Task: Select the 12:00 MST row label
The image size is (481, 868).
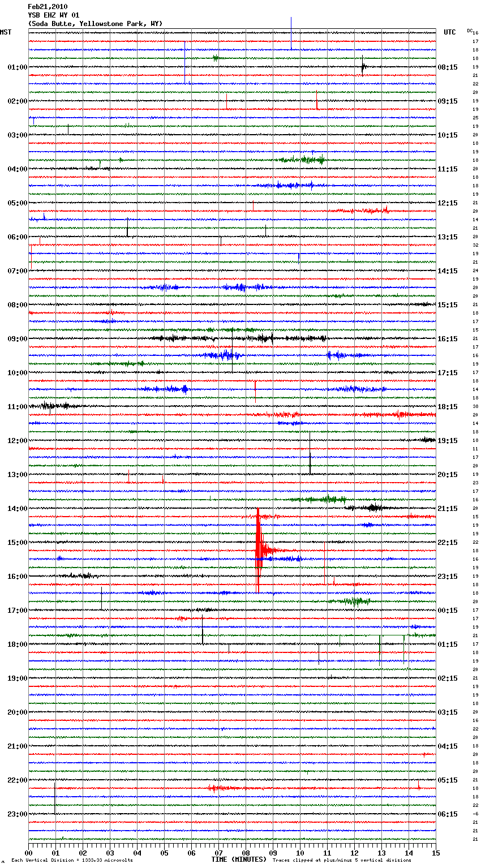Action: [x=17, y=441]
